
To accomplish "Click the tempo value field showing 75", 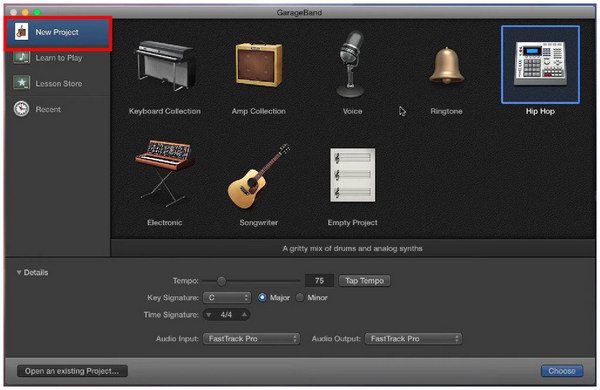I will [x=319, y=281].
